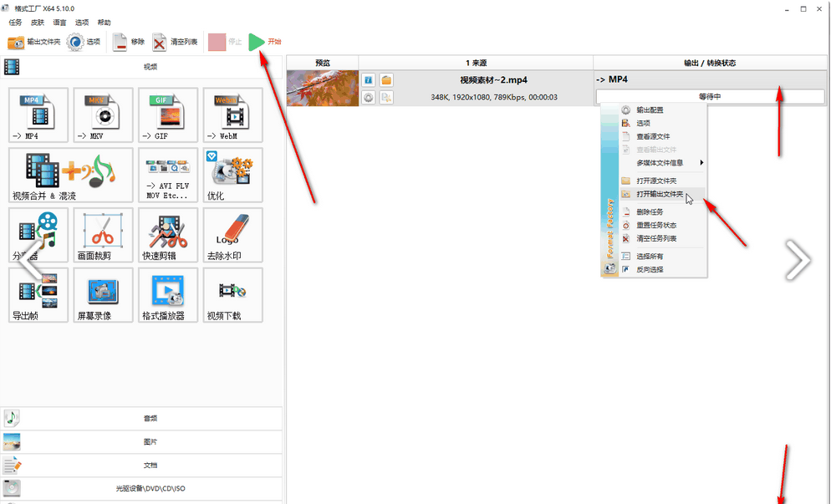Launch 快速剪辑 quick clip tool
831x504 pixels.
pos(167,235)
